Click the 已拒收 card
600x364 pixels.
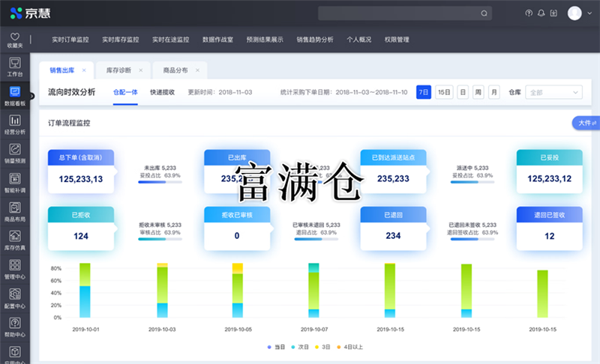(x=81, y=228)
